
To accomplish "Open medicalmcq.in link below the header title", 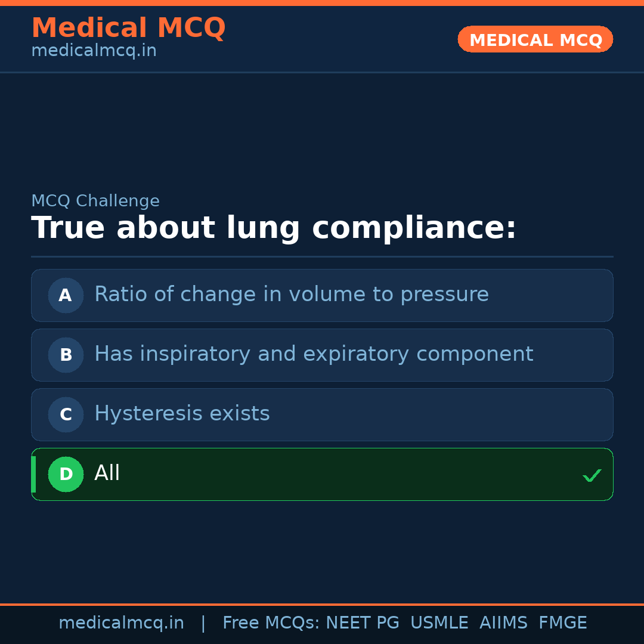I will tap(94, 51).
